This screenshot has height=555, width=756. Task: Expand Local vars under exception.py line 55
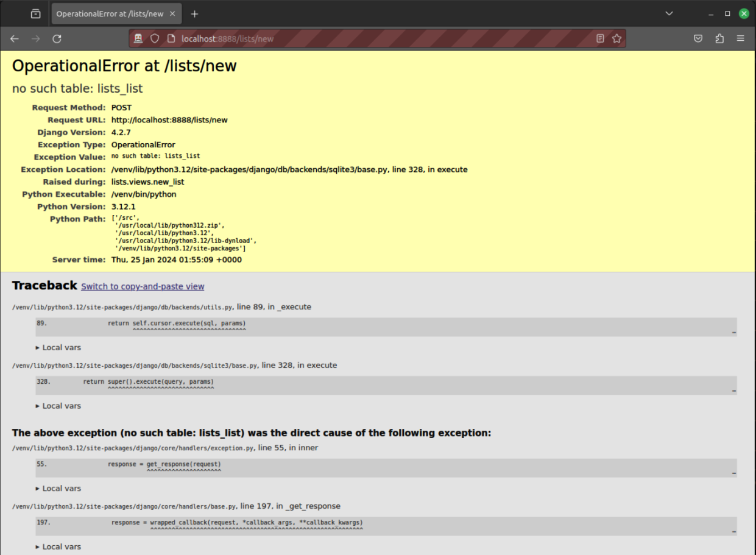[x=58, y=488]
